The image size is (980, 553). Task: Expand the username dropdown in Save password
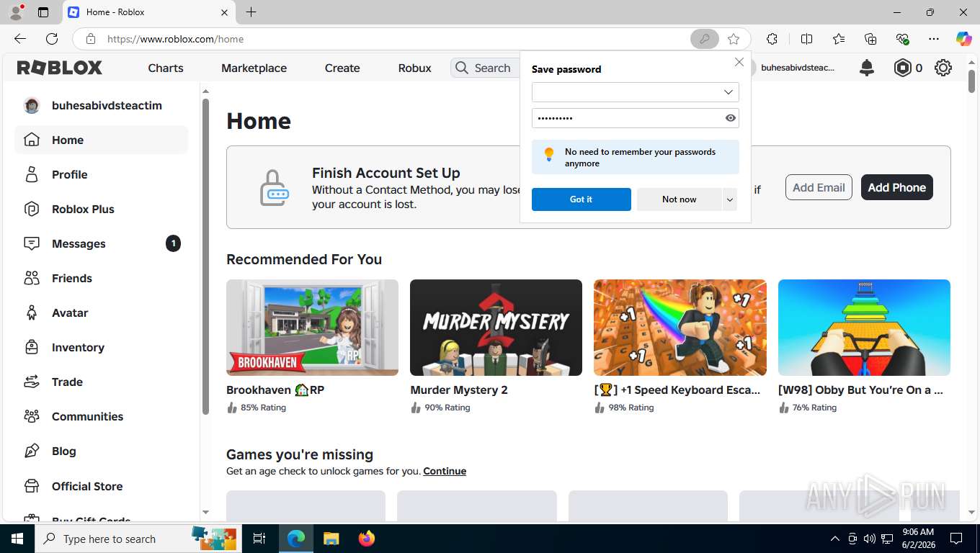[x=729, y=92]
